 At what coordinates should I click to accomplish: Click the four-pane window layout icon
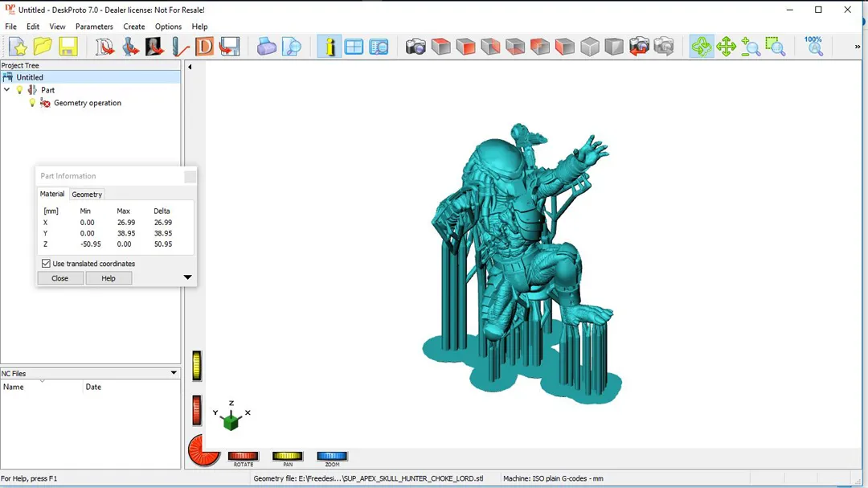coord(354,47)
